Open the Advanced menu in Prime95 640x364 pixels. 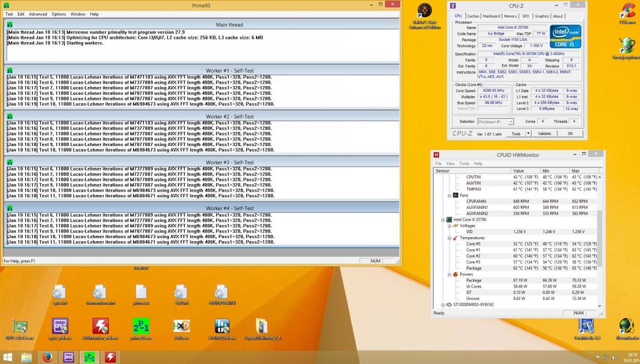click(x=38, y=14)
